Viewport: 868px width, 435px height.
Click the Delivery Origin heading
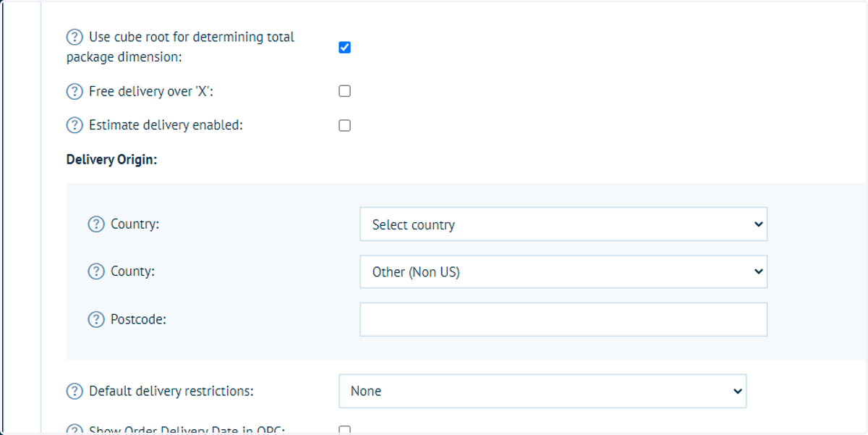pyautogui.click(x=111, y=160)
